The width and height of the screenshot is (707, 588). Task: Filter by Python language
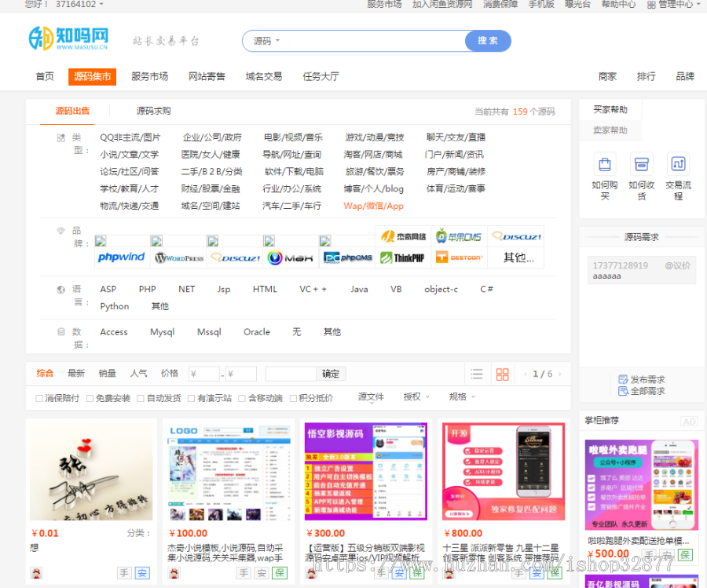(x=115, y=306)
